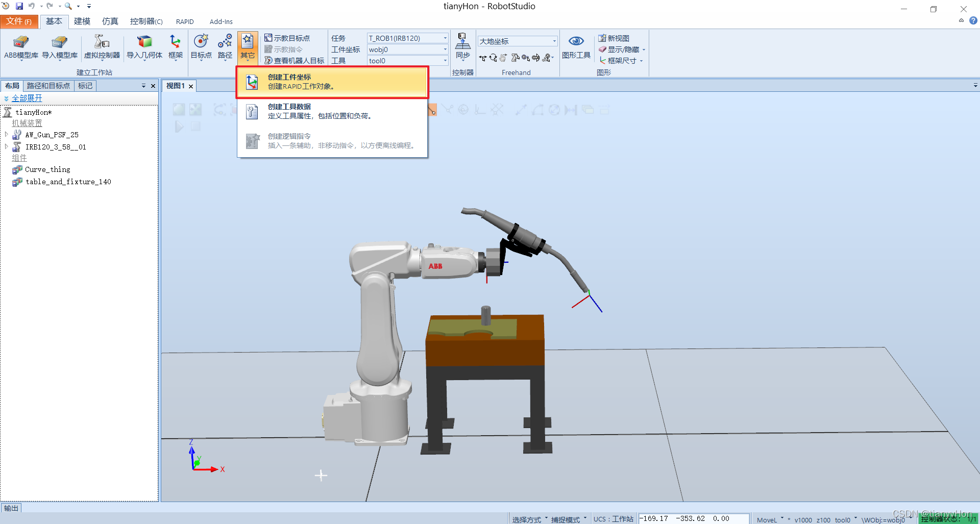The height and width of the screenshot is (524, 980).
Task: Click the 控制器状态 status indicator
Action: click(x=948, y=519)
